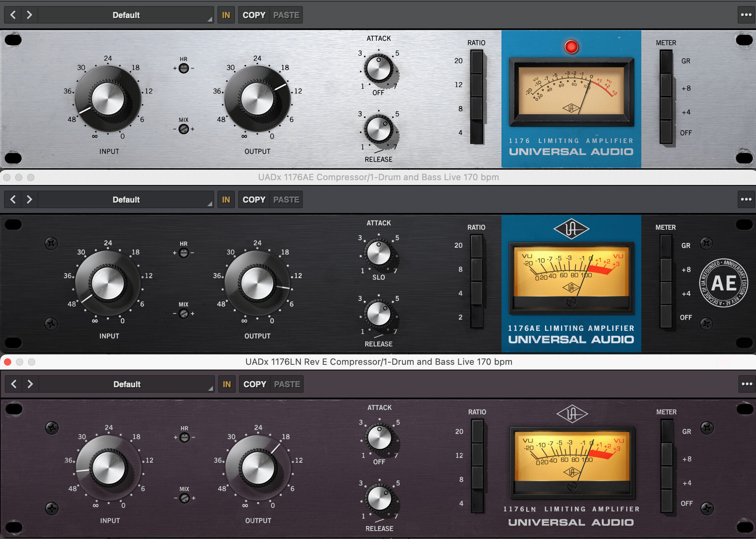Screen dimensions: 756x539
Task: Click next preset arrow in middle plugin
Action: coord(29,199)
